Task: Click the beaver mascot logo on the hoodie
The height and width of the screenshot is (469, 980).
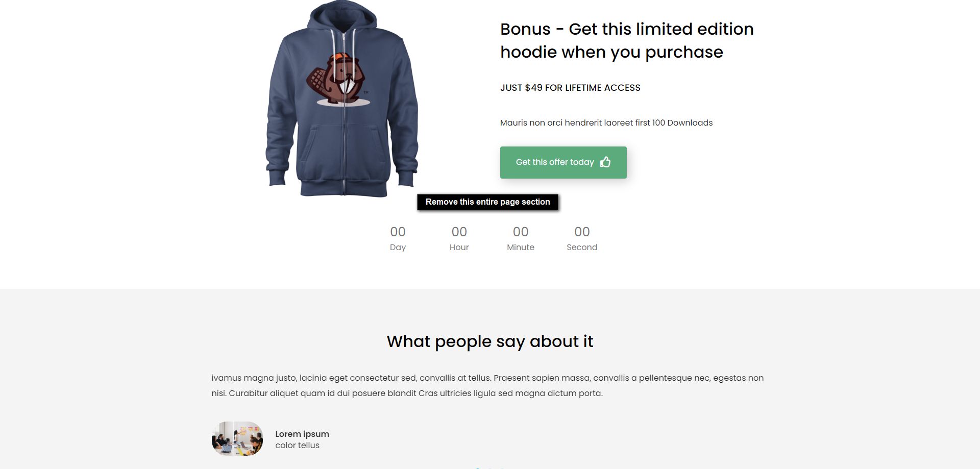Action: pos(339,79)
